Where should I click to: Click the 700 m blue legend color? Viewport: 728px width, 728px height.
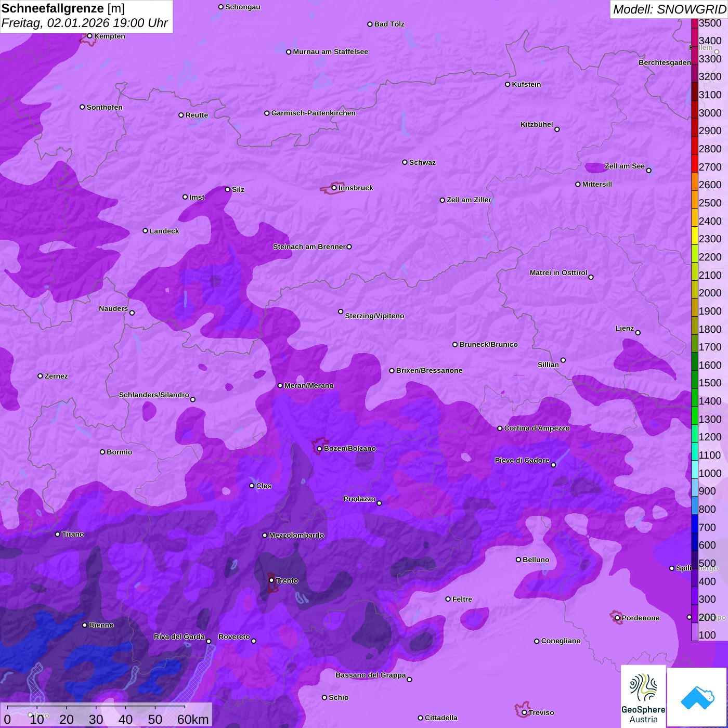(695, 524)
